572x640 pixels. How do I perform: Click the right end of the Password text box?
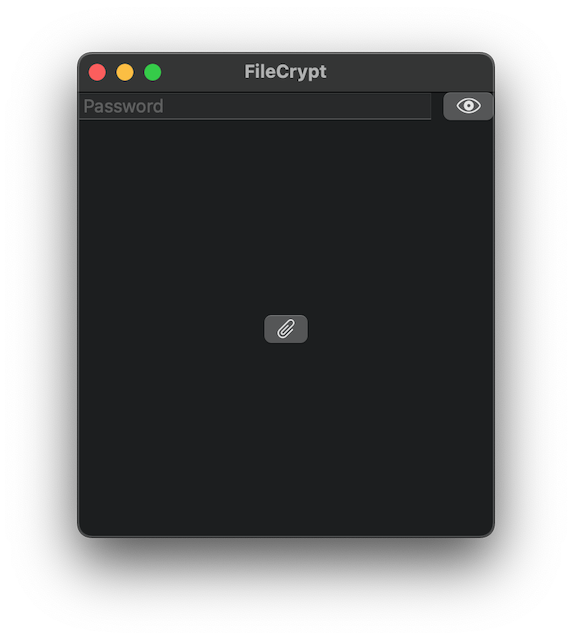423,106
